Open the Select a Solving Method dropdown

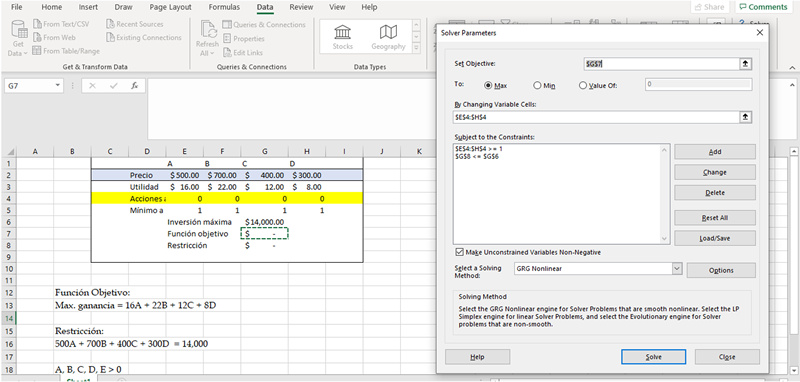677,269
